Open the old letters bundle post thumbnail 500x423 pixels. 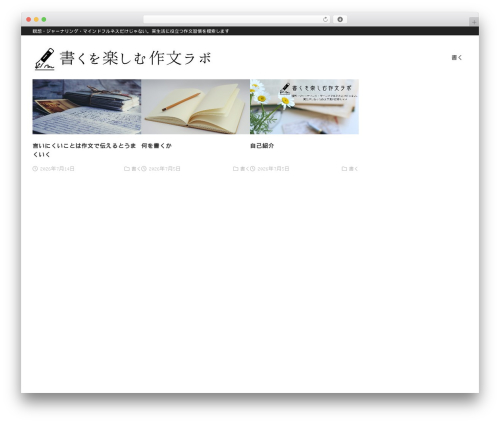point(87,107)
